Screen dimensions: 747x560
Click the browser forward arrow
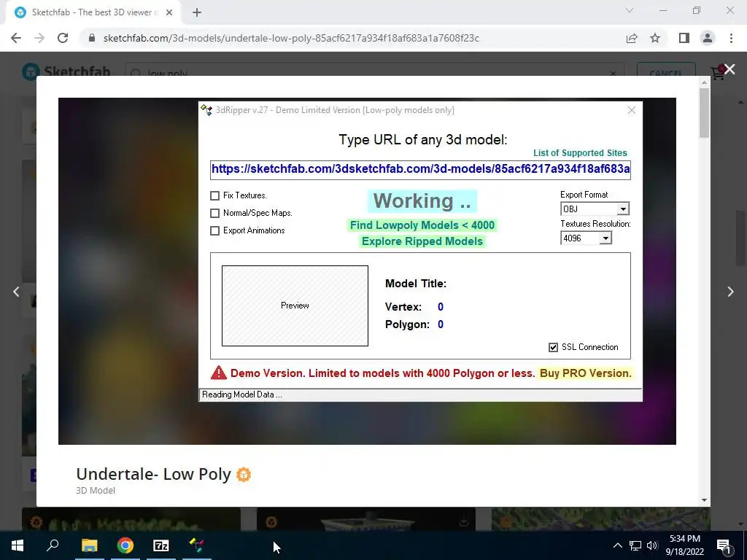click(x=39, y=38)
